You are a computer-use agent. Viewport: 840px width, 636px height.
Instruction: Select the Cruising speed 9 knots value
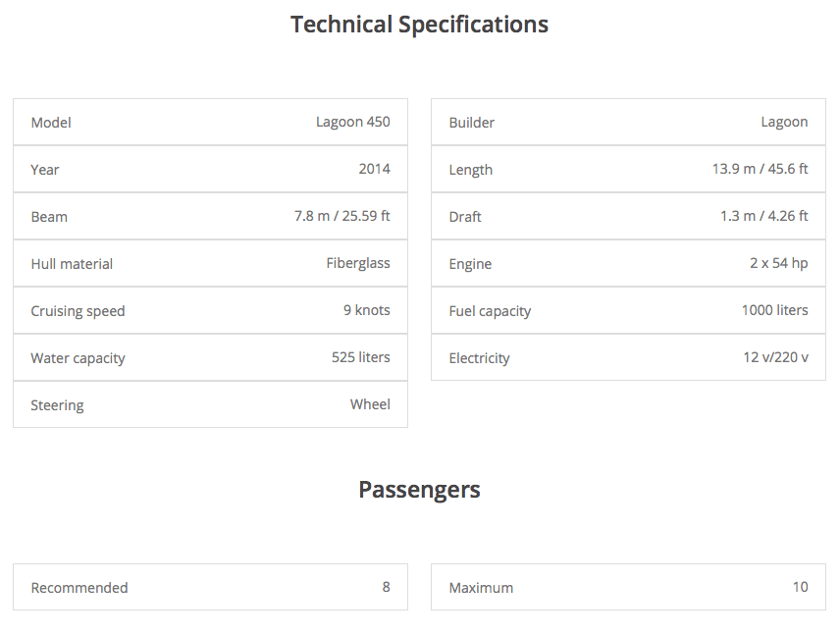(366, 310)
